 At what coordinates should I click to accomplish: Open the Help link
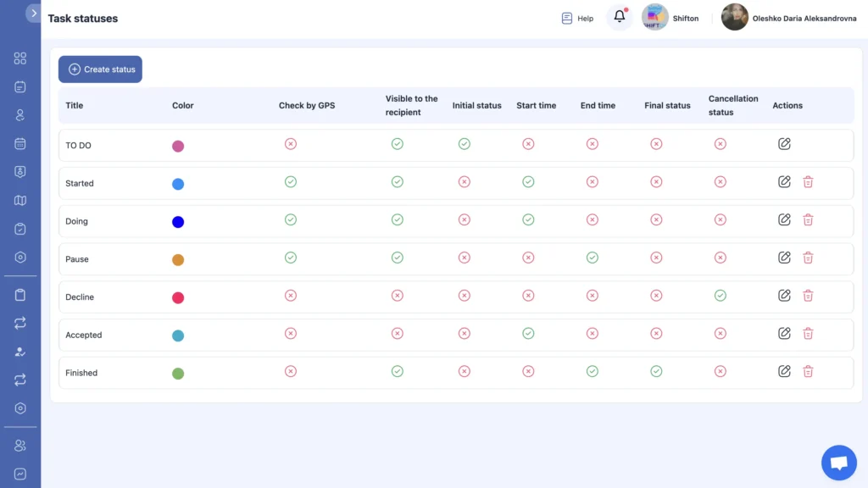(576, 17)
